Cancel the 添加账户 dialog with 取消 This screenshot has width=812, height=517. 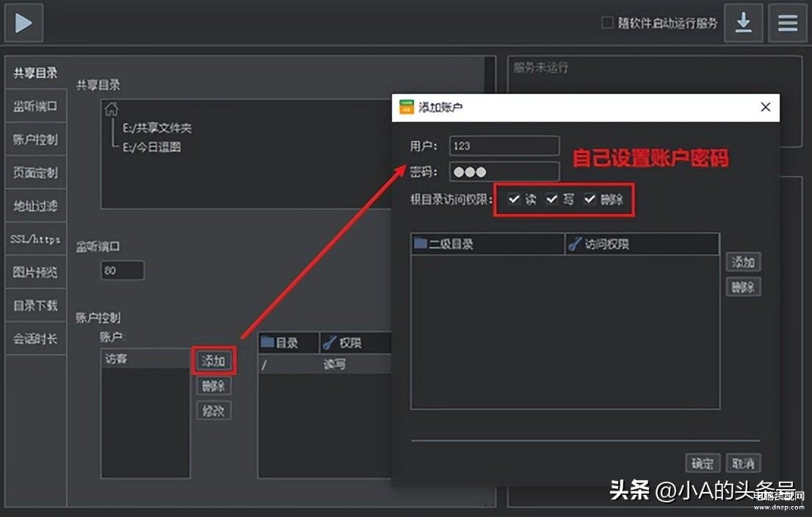tap(743, 463)
